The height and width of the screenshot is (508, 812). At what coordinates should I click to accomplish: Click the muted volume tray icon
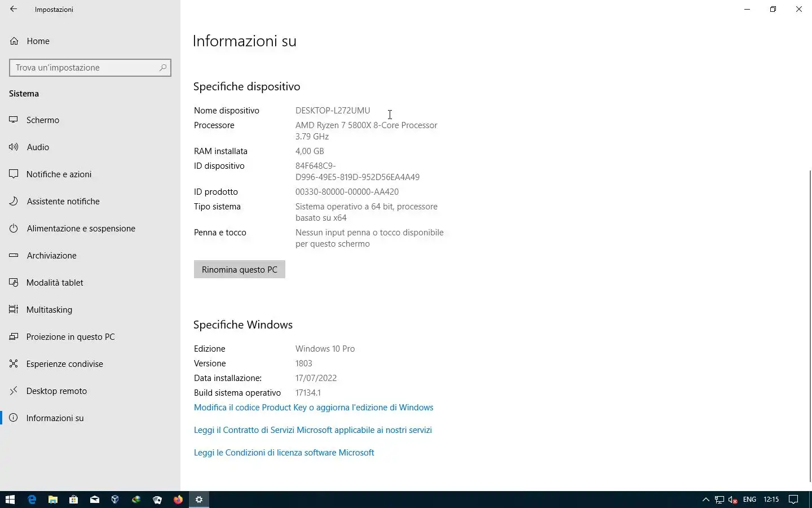pyautogui.click(x=733, y=500)
